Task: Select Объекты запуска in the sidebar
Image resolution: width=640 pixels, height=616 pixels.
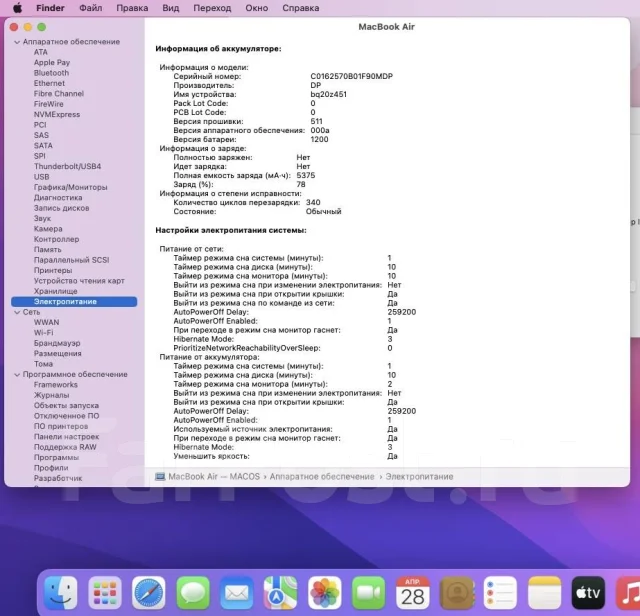Action: click(66, 406)
